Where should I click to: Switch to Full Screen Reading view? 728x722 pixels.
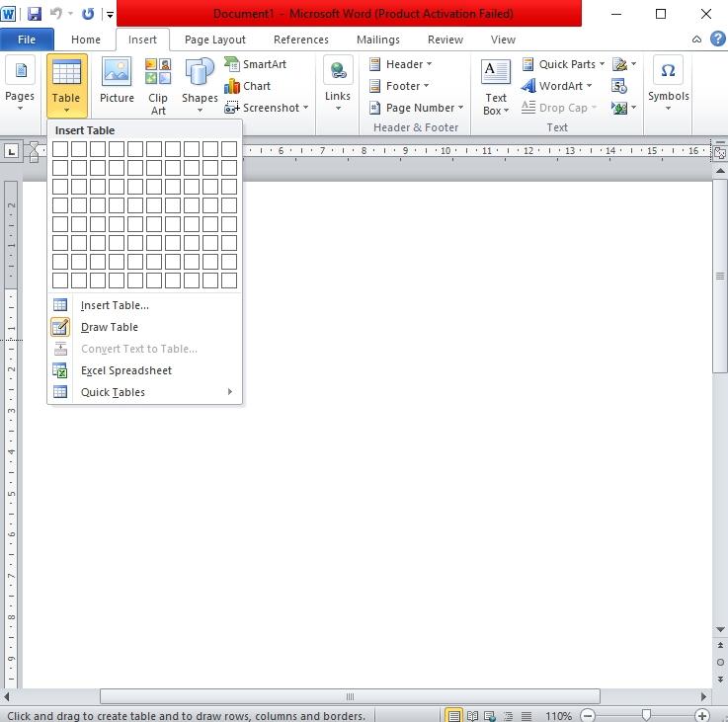tap(472, 715)
